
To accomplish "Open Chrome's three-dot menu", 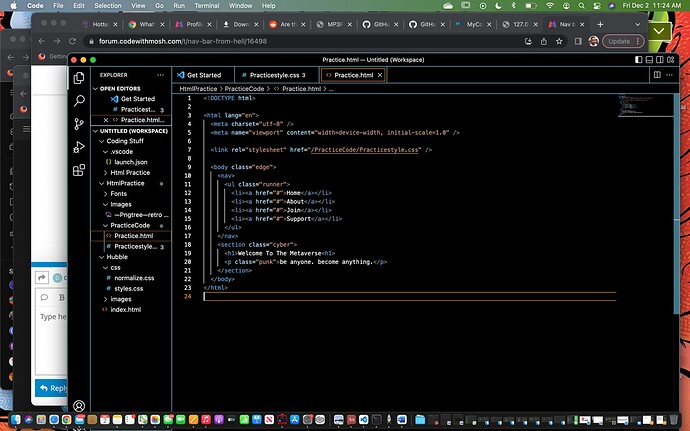I will click(x=638, y=41).
